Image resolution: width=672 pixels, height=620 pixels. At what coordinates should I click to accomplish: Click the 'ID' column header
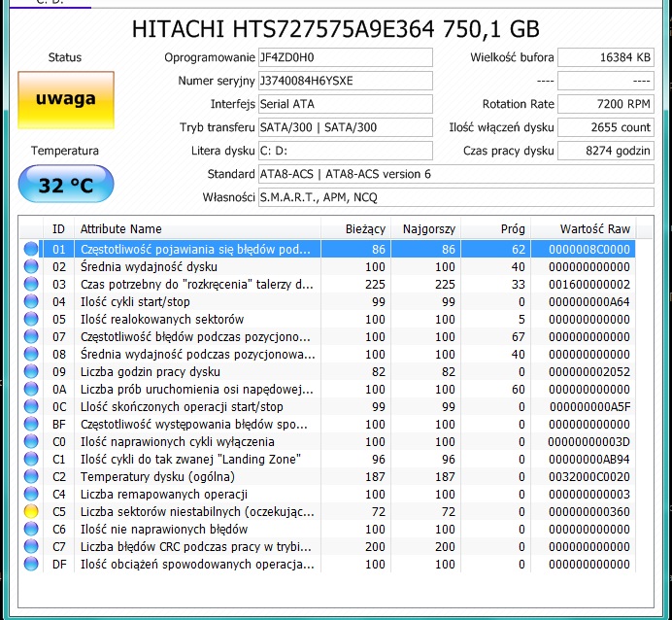coord(58,229)
